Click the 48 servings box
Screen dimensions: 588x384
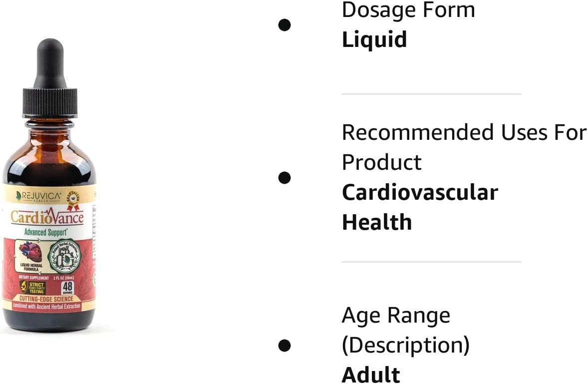[x=66, y=287]
